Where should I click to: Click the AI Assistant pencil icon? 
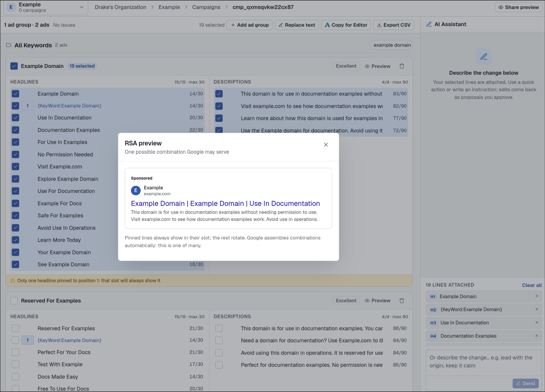coord(429,24)
